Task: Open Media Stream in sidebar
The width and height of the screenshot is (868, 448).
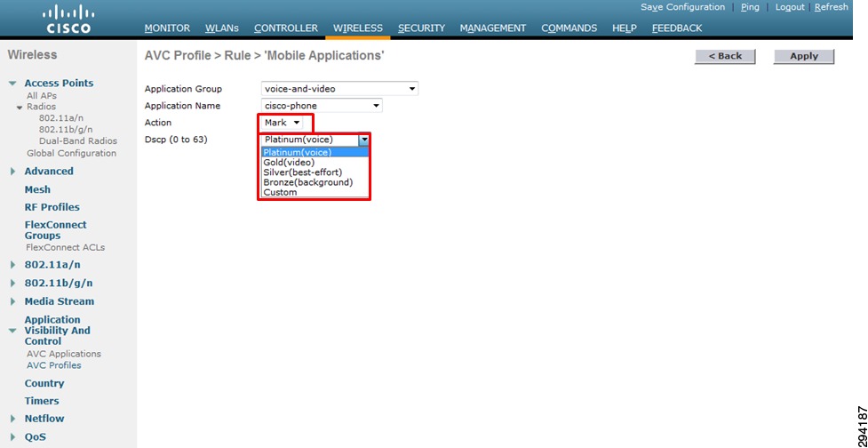Action: [60, 301]
